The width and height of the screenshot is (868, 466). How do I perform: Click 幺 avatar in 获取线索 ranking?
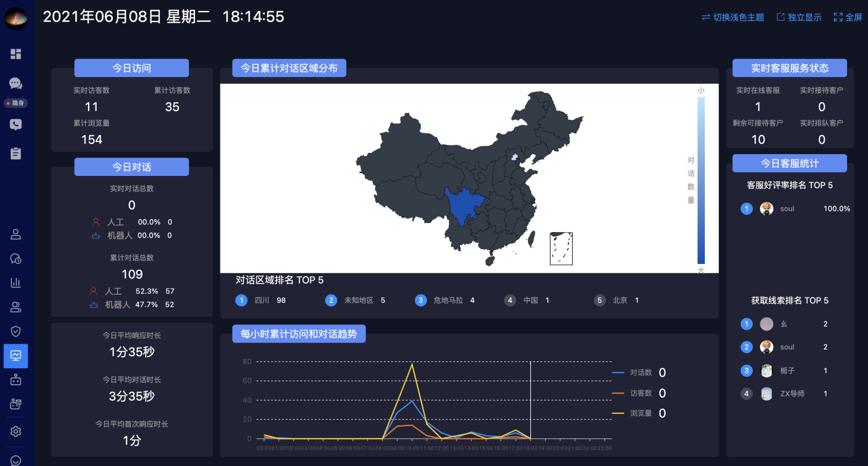pos(767,324)
